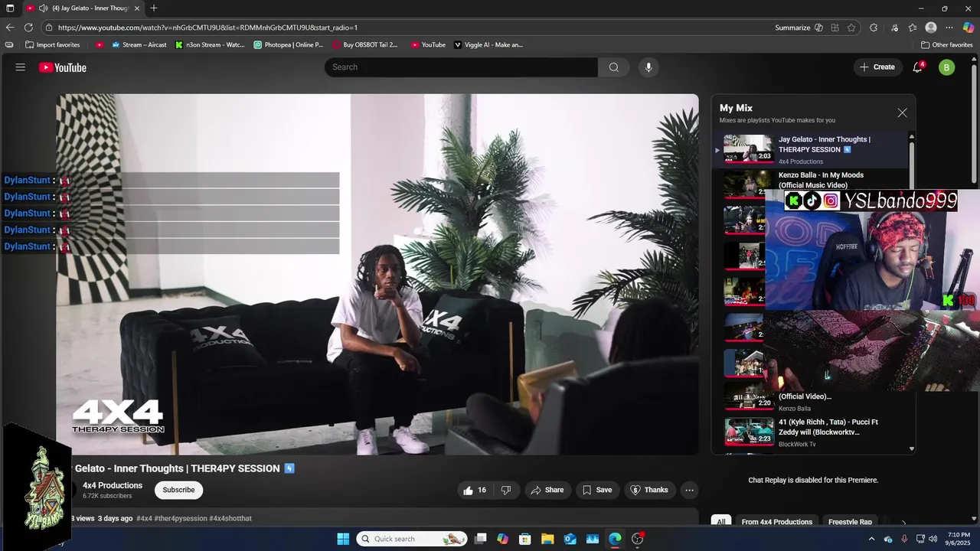Subscribe to 4x4 Productions
The height and width of the screenshot is (551, 980).
(178, 490)
